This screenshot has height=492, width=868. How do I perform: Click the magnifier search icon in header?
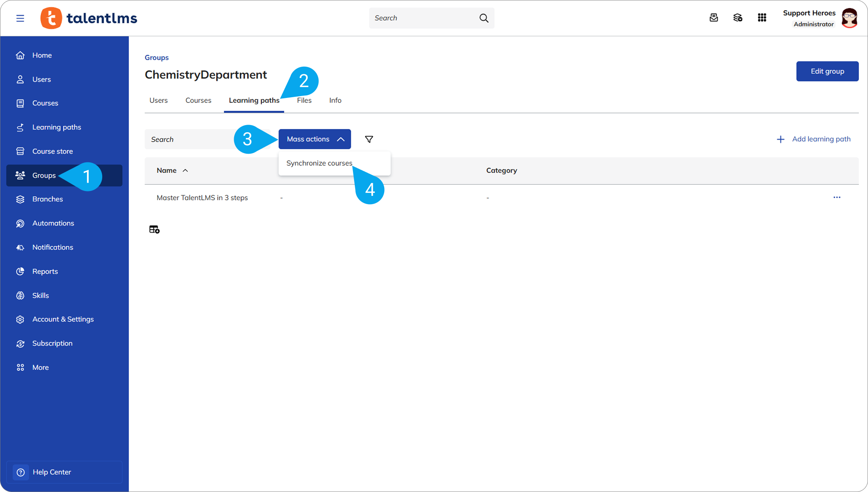pyautogui.click(x=484, y=18)
